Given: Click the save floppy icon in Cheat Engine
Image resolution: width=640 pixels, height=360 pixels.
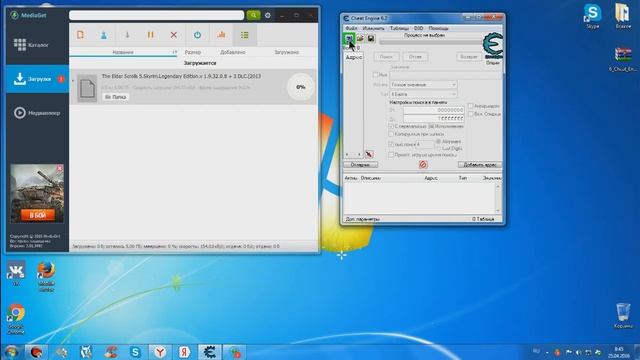Looking at the screenshot, I should (371, 38).
